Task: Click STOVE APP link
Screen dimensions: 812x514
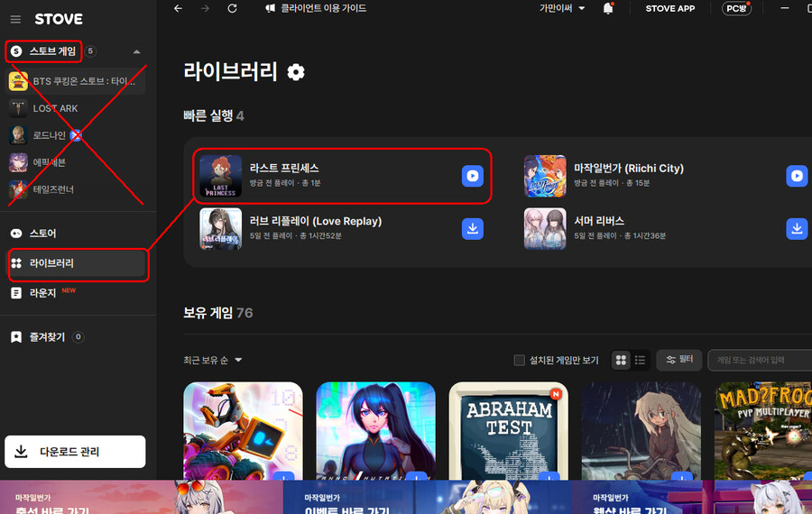Action: 670,8
